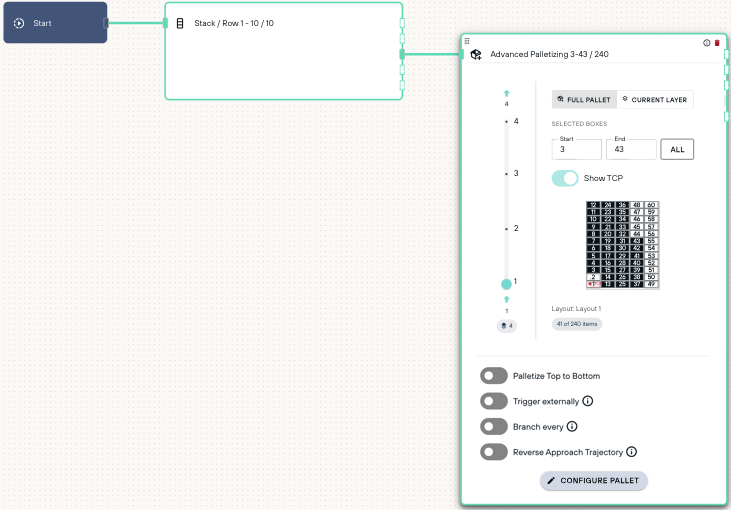Focus the Start box number field

tap(577, 150)
